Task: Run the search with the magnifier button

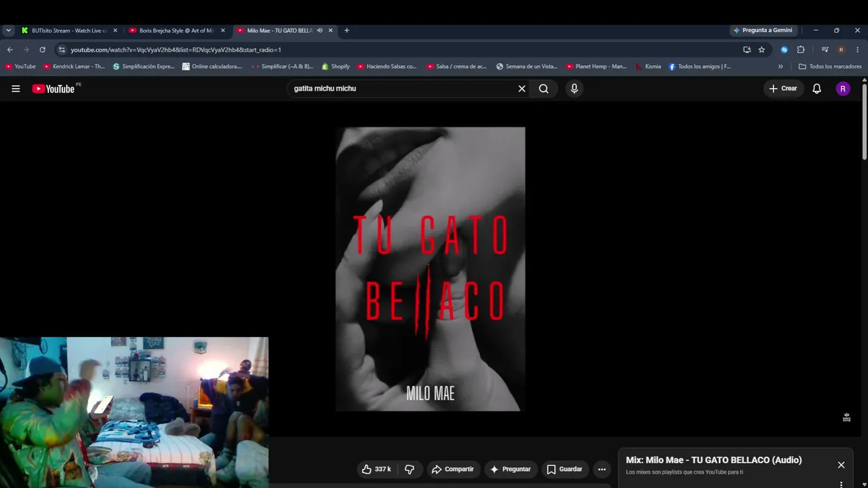Action: [544, 89]
